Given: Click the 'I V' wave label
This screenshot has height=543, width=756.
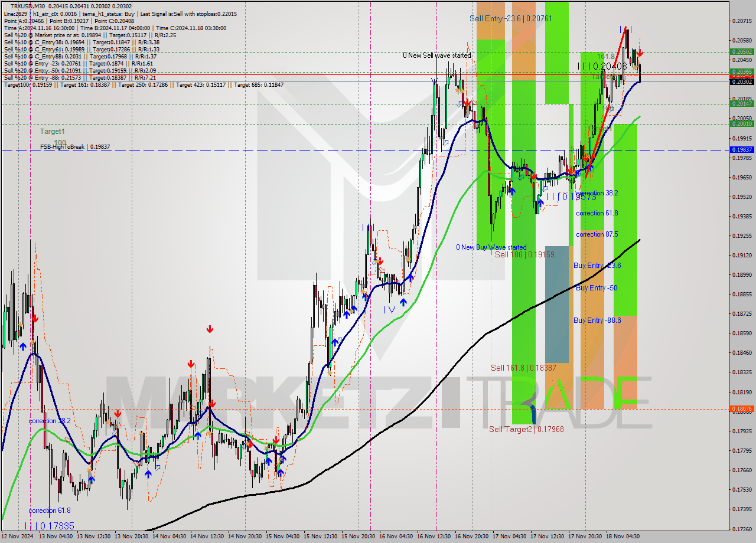Looking at the screenshot, I should click(x=389, y=309).
